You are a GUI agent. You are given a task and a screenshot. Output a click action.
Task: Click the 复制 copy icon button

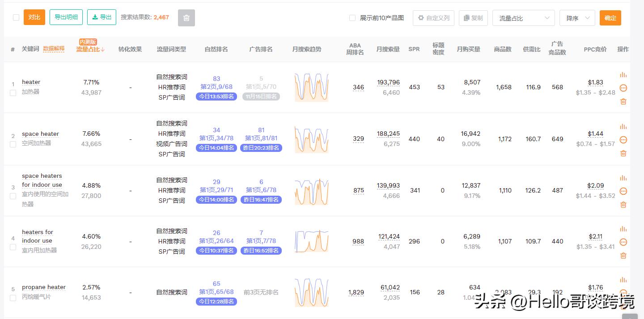tap(472, 18)
